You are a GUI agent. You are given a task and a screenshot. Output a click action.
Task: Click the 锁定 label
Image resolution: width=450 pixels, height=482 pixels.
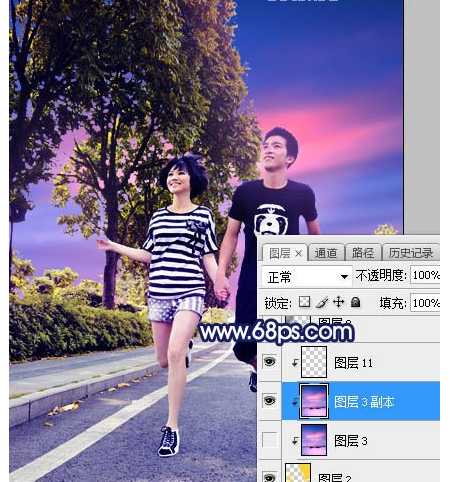278,303
